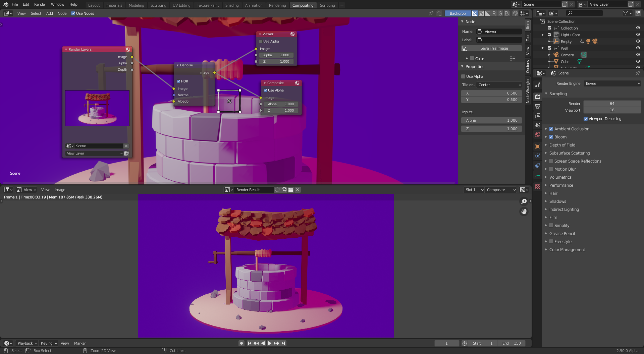
Task: Open the Output properties tab icon
Action: [538, 106]
